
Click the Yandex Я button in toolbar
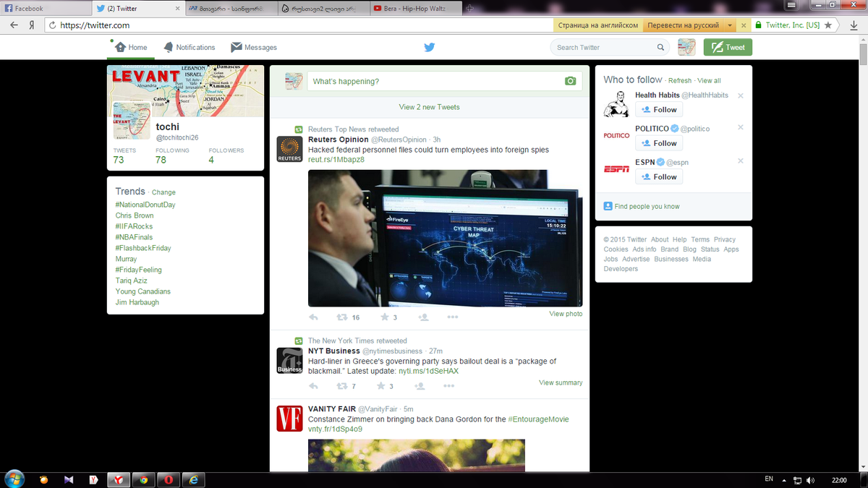33,25
